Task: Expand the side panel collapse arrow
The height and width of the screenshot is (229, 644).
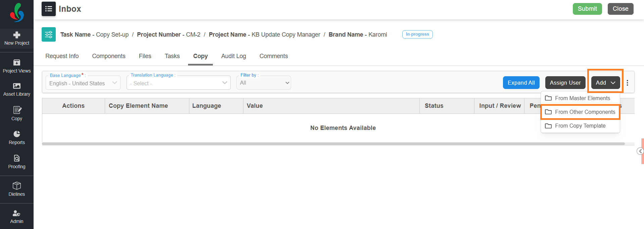Action: (x=640, y=151)
